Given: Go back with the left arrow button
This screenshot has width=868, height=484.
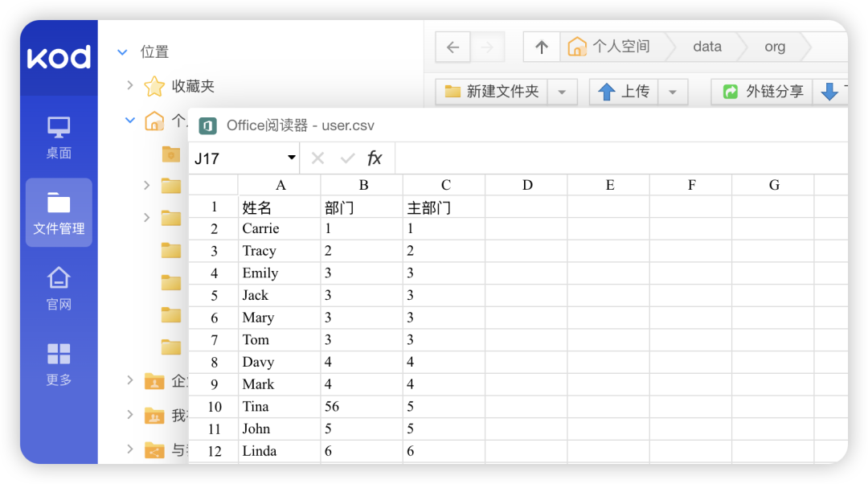Looking at the screenshot, I should pos(452,47).
